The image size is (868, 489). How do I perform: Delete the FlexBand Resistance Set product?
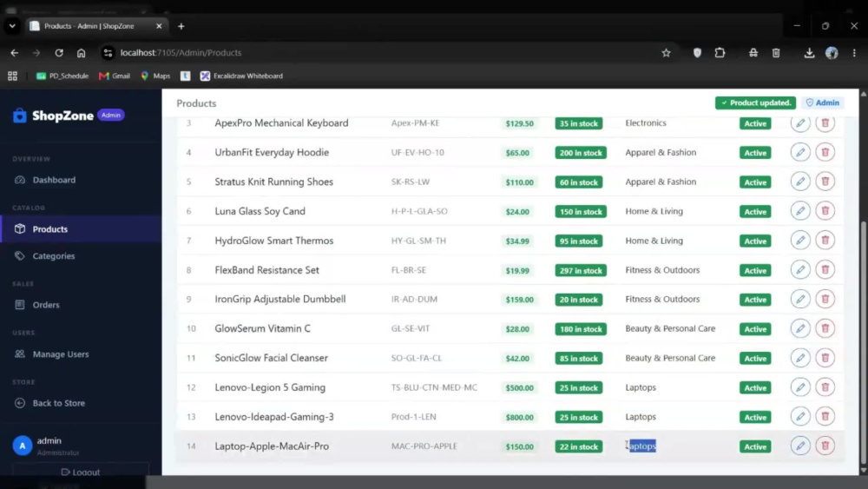[x=825, y=270]
